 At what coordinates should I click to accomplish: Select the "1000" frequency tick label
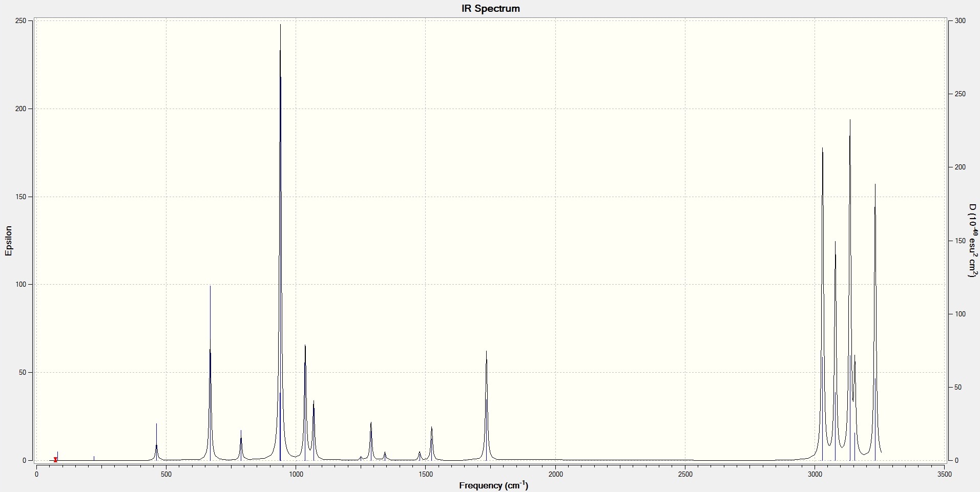296,475
